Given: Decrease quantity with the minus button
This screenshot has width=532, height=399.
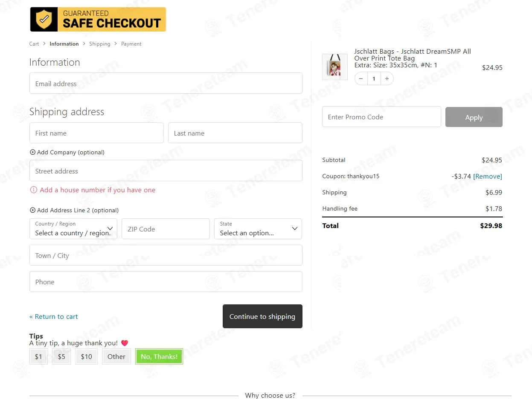Looking at the screenshot, I should (x=361, y=78).
